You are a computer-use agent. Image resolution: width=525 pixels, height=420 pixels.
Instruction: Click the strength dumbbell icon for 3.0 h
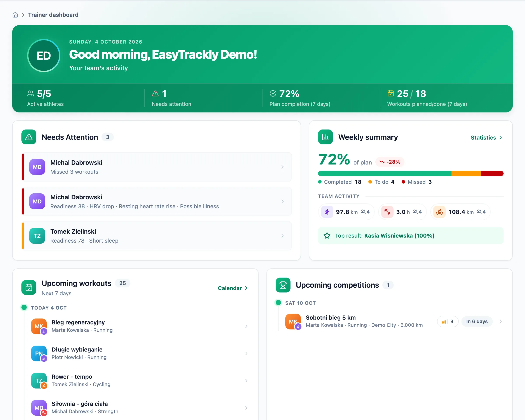click(x=387, y=212)
